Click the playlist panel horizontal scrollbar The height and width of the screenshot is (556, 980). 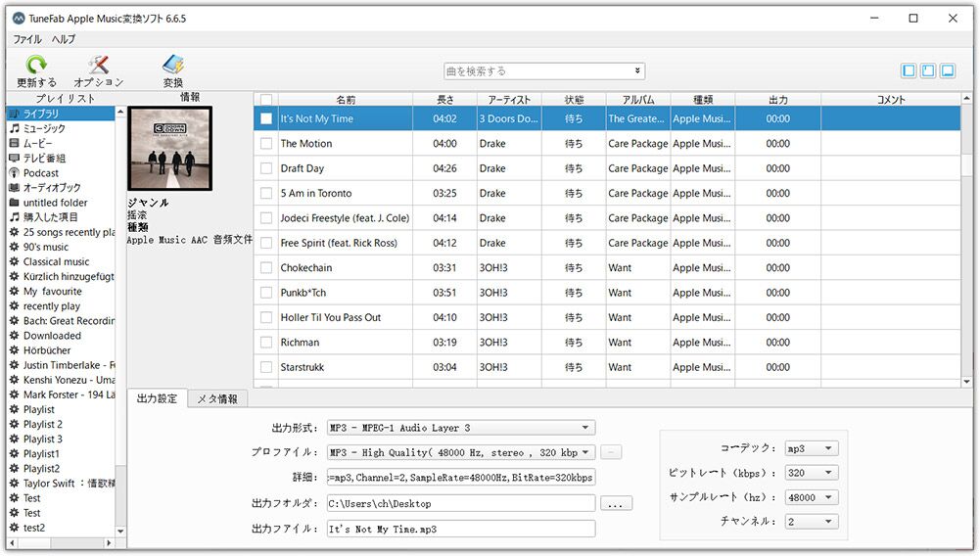click(62, 543)
